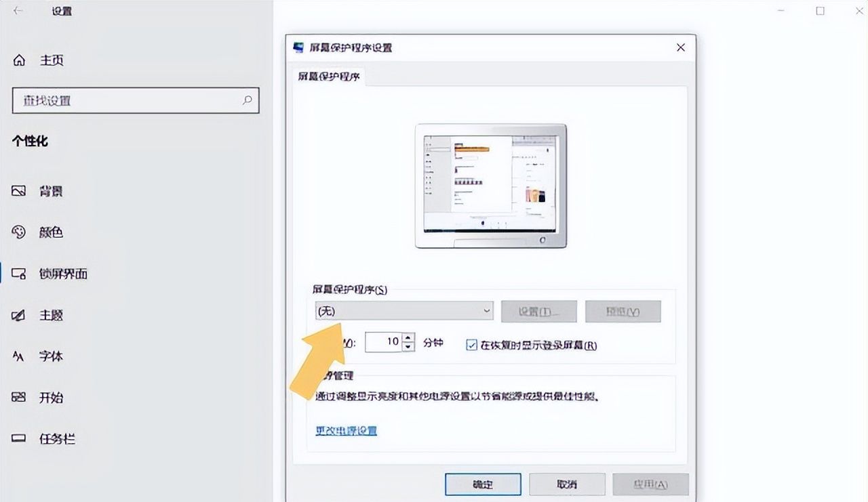Click the screen saver preview monitor
868x502 pixels.
click(491, 186)
